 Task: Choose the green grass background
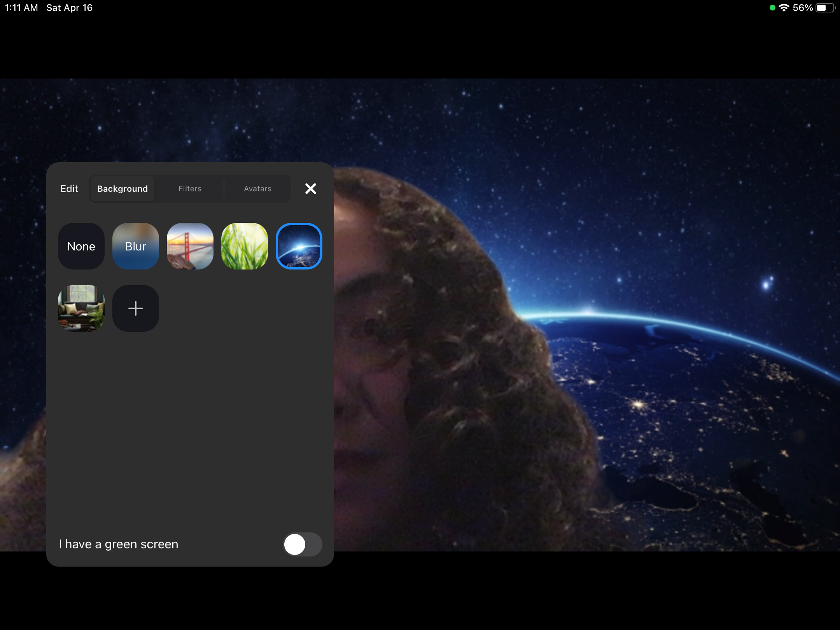[244, 246]
